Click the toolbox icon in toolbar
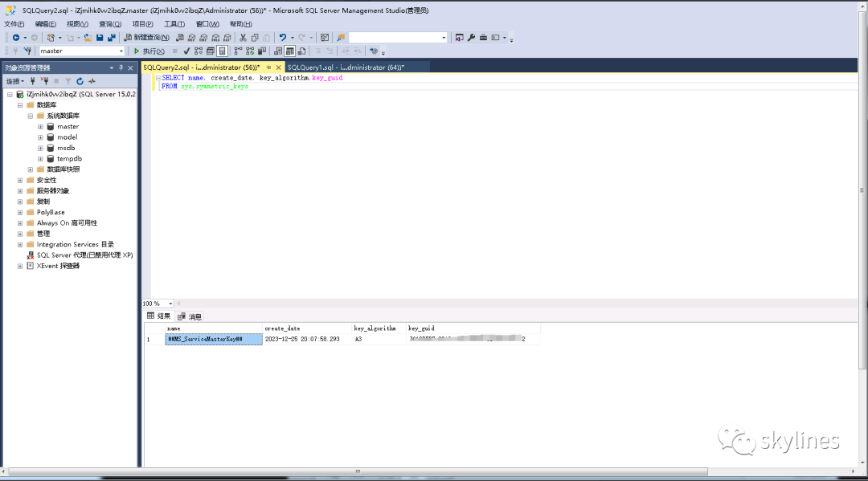 483,38
